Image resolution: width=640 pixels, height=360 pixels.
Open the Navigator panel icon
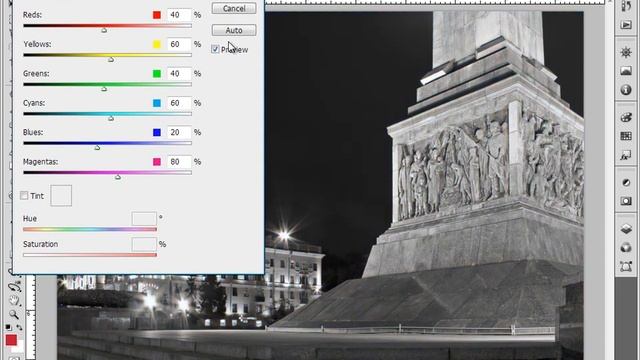(x=626, y=52)
